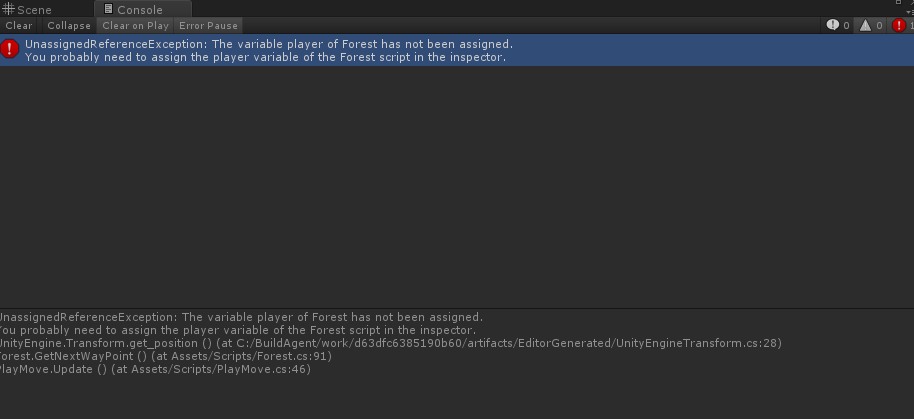Click the UnityEngineTransform.cs:28 stack trace line
The width and height of the screenshot is (914, 419).
(389, 343)
